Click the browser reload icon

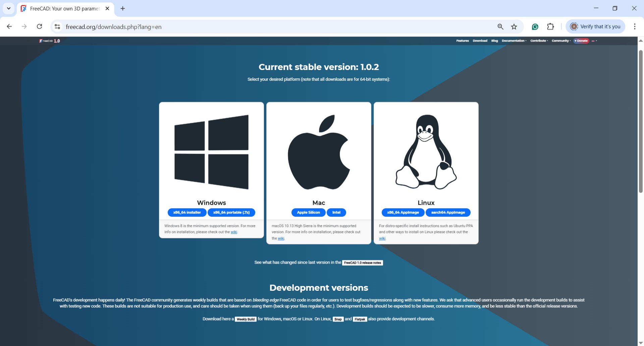click(39, 26)
